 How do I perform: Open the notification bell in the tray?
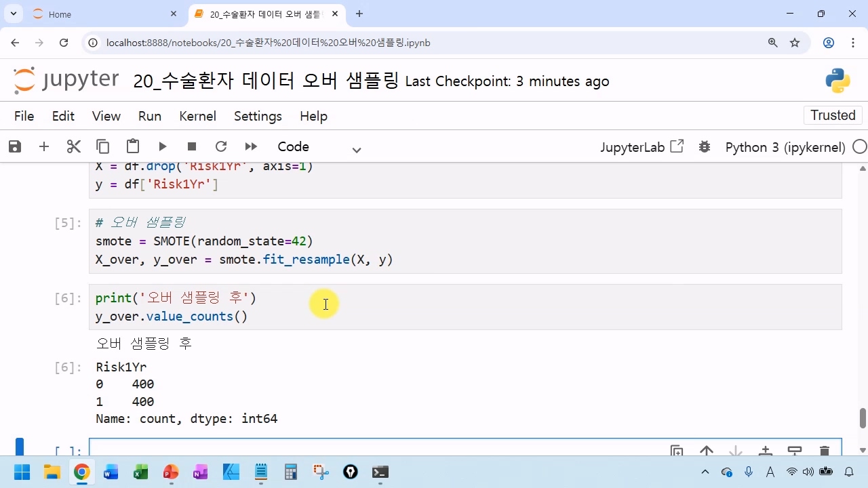(849, 472)
